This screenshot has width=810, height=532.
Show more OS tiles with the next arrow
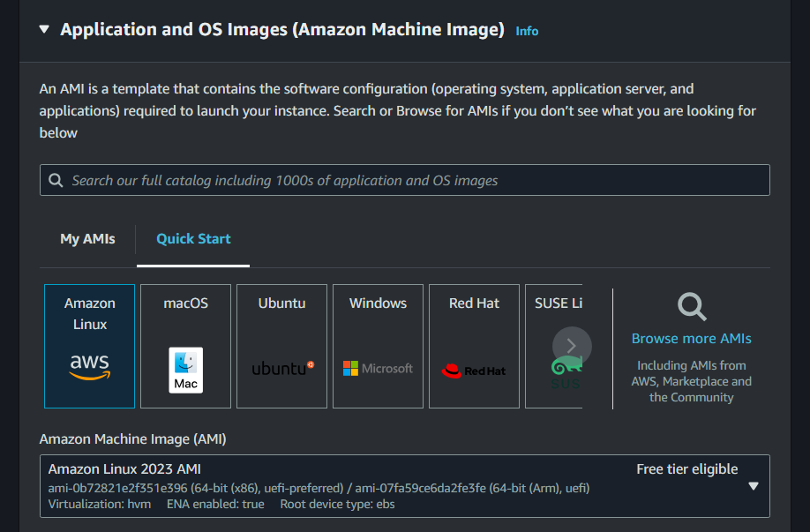coord(572,346)
